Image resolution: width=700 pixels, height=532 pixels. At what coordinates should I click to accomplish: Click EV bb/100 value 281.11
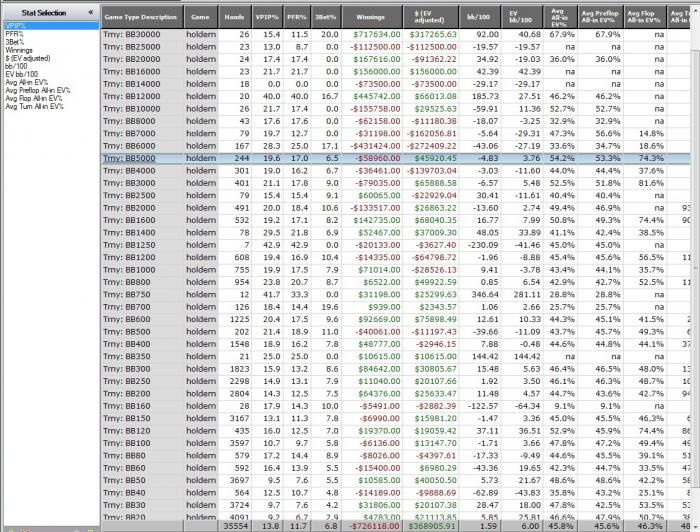click(527, 295)
